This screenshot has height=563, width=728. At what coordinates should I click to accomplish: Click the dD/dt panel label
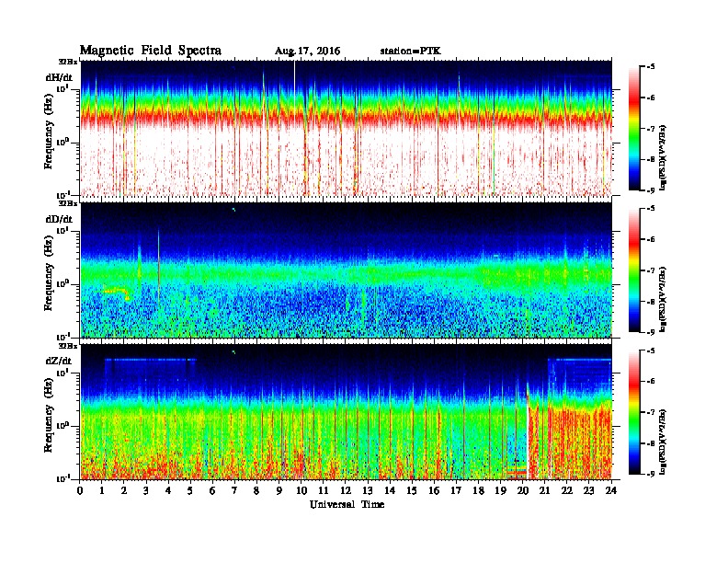click(59, 219)
